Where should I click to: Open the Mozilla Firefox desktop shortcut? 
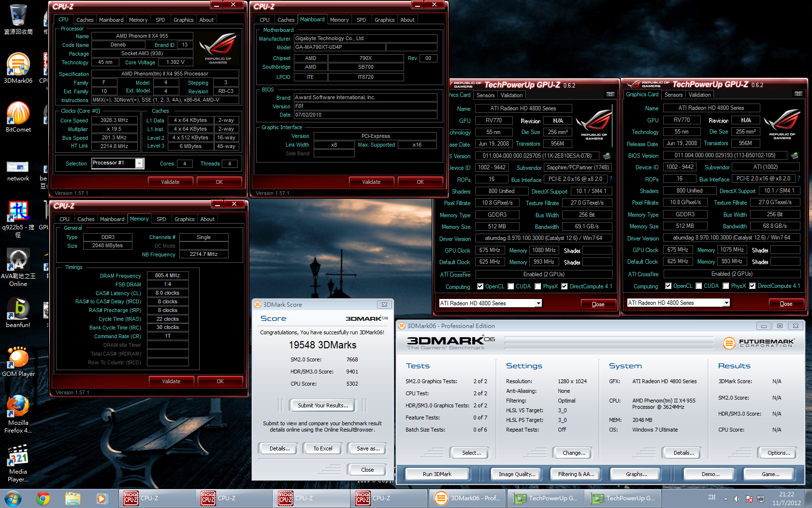[x=18, y=414]
